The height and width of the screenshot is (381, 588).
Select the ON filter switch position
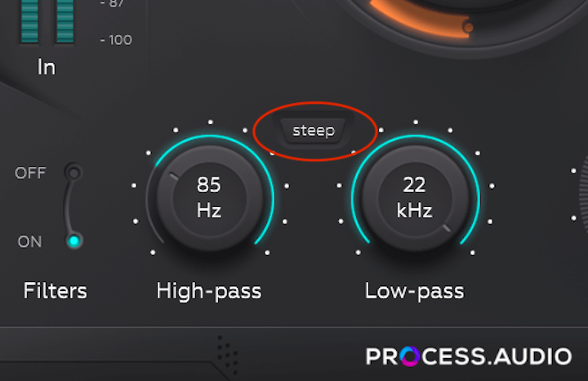(74, 240)
